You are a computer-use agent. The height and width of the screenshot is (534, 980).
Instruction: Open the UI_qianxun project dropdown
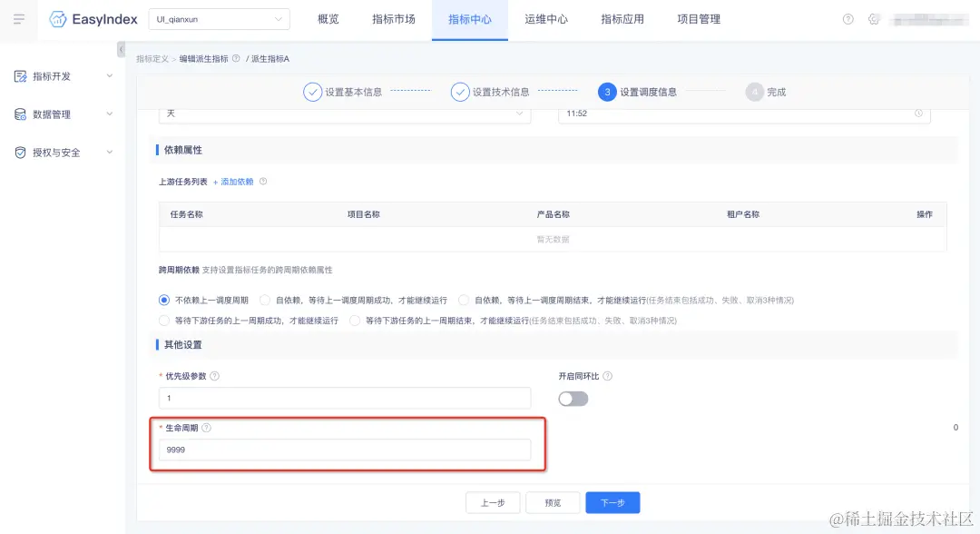click(x=219, y=19)
